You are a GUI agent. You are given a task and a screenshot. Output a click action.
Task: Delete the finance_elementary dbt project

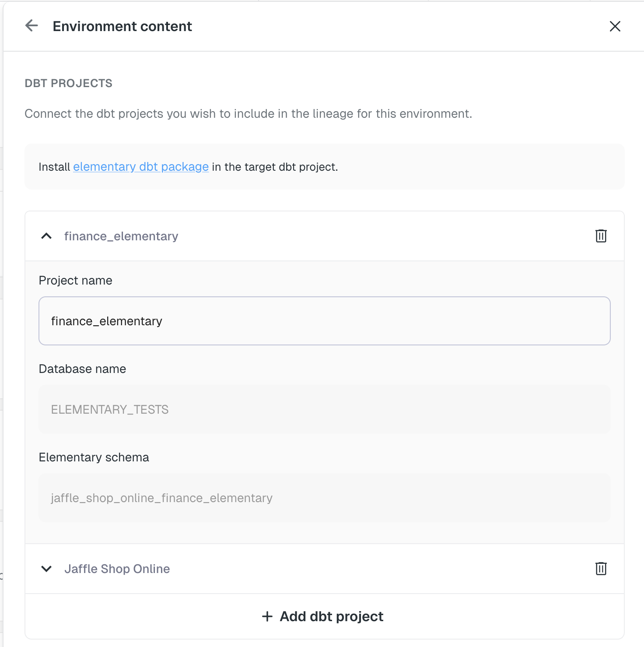[x=601, y=236]
